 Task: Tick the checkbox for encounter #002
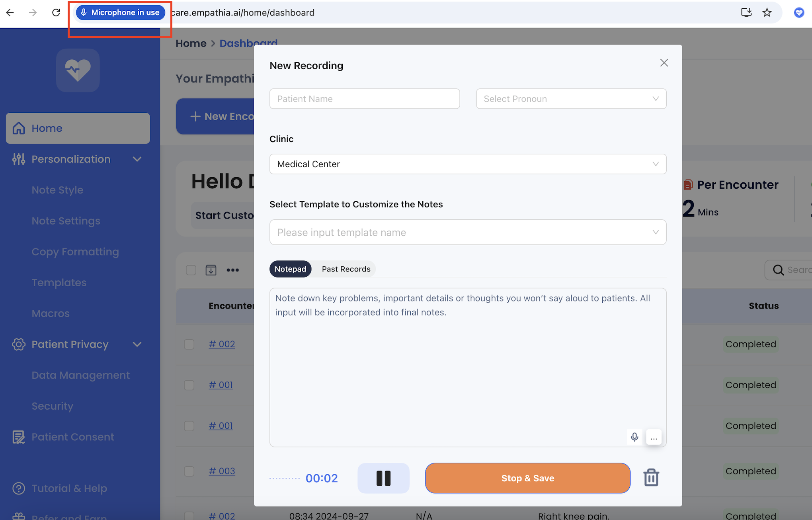tap(189, 344)
